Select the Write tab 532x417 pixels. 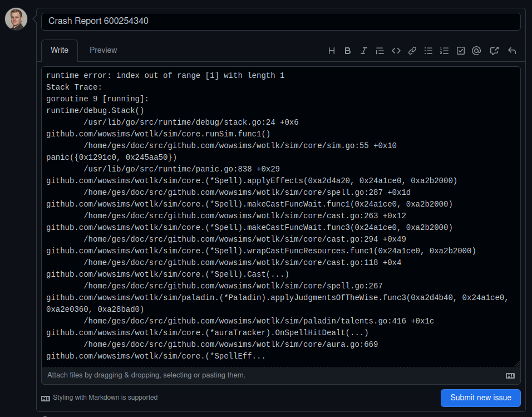59,50
